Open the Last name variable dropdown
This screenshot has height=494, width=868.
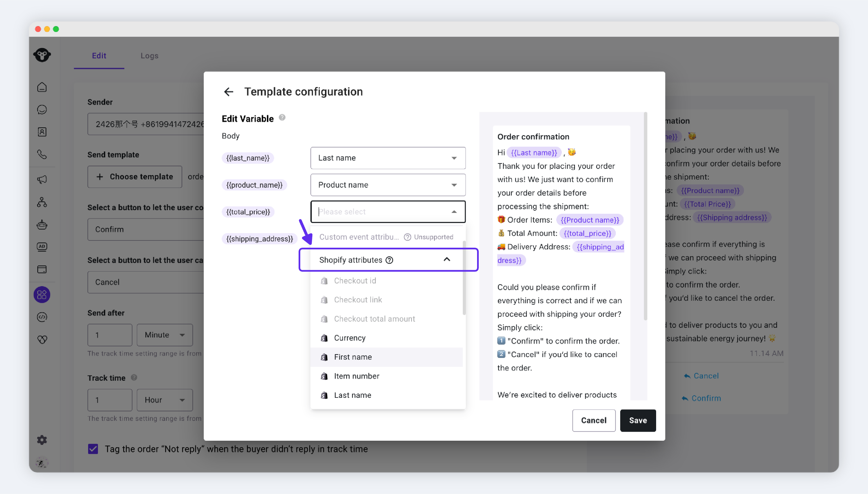388,158
